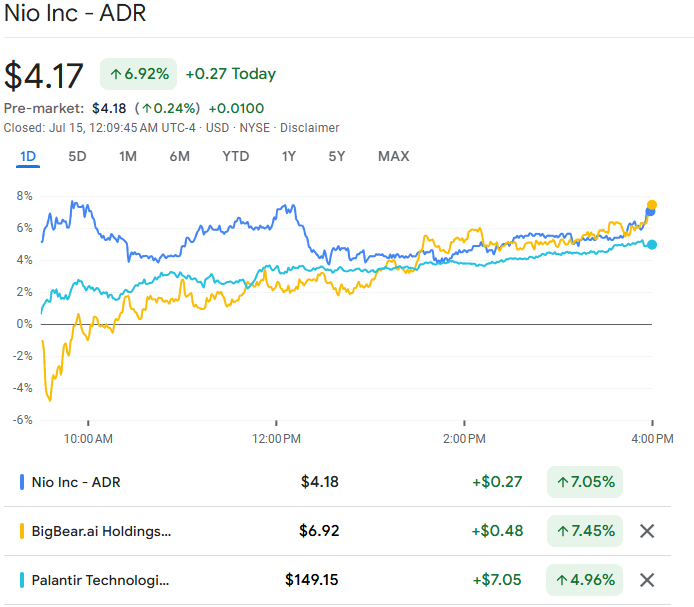Click the -6% y-axis label

(x=23, y=420)
